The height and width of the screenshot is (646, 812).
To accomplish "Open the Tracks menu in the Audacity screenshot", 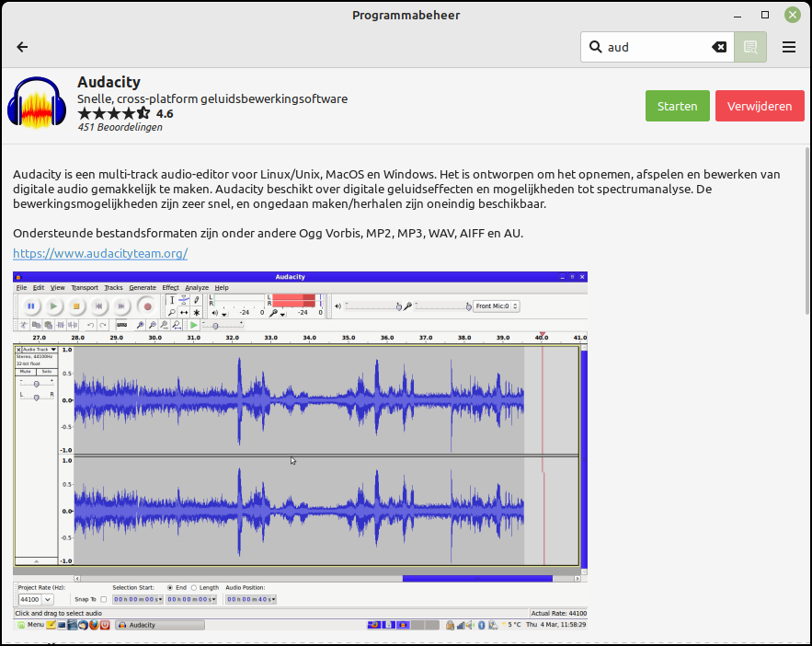I will 113,287.
